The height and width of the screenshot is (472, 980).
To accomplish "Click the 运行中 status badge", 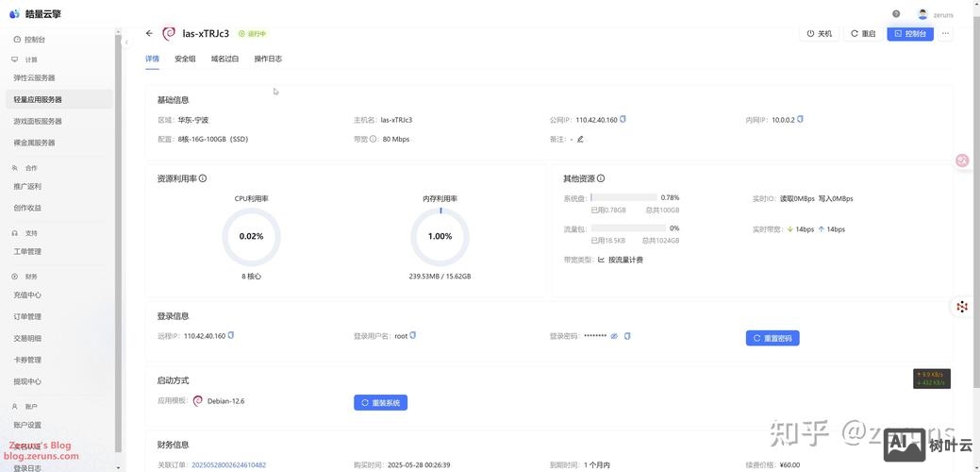I will pyautogui.click(x=253, y=34).
